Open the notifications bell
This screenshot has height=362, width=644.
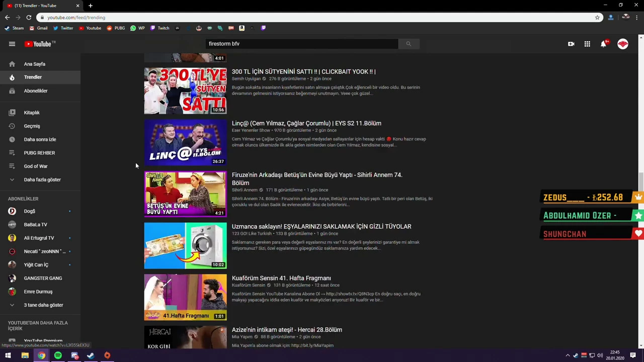[603, 44]
